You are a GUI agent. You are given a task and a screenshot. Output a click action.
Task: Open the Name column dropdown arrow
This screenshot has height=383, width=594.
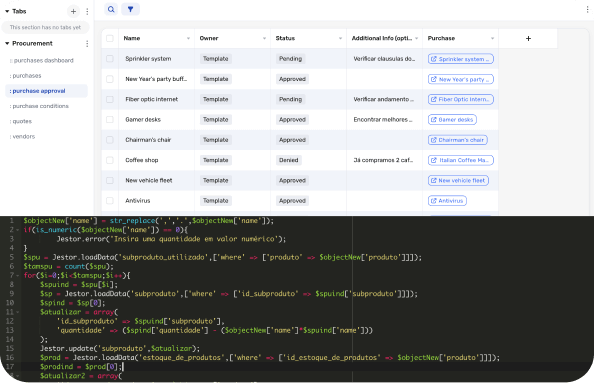188,38
